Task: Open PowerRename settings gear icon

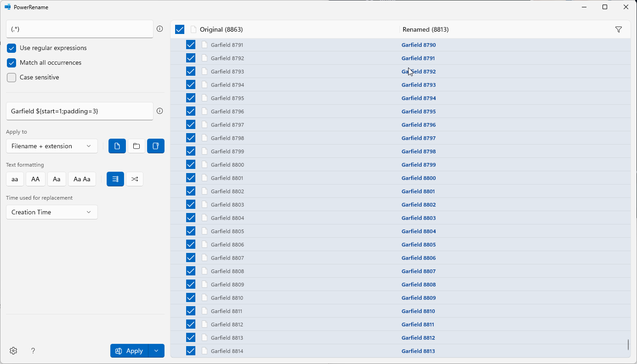Action: [x=13, y=351]
